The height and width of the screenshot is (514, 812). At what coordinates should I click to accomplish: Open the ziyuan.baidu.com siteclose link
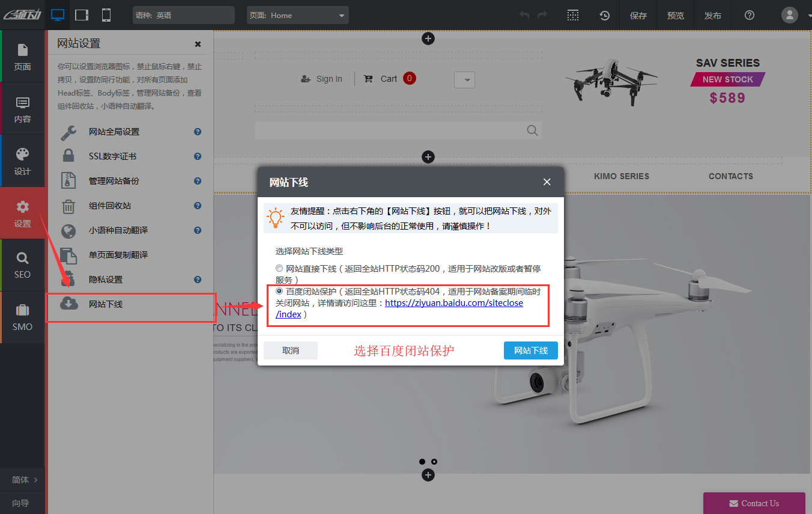coord(455,302)
